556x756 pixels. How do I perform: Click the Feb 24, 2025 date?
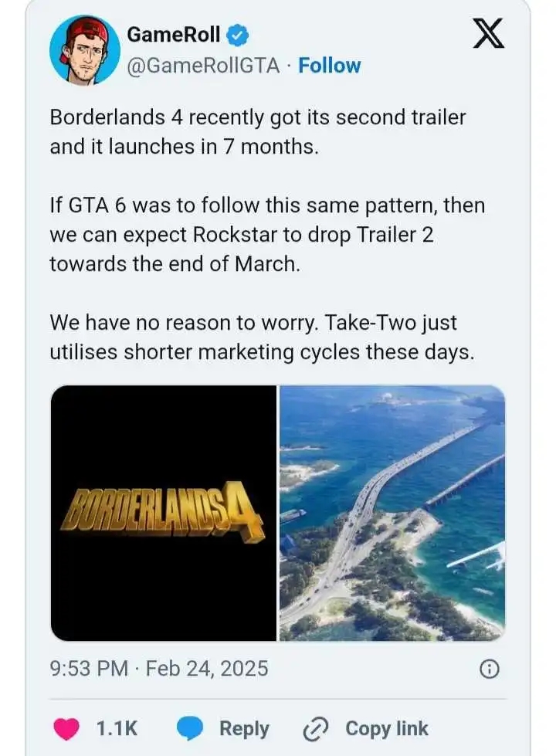pyautogui.click(x=206, y=670)
